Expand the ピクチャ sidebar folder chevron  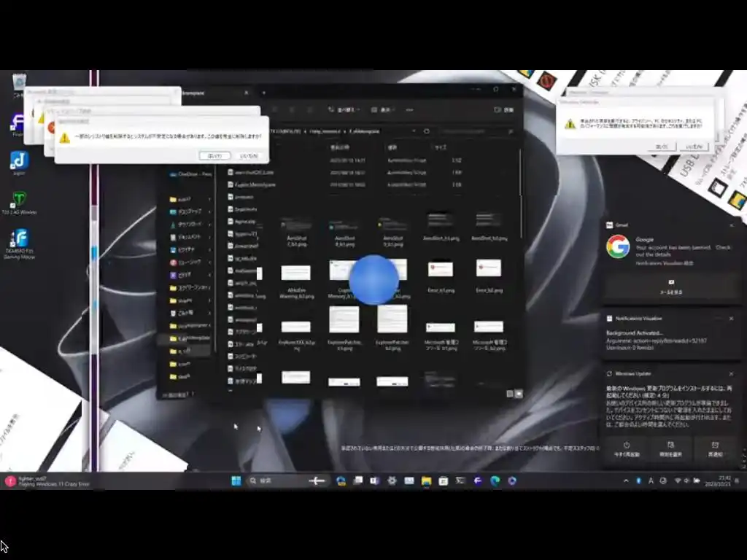(209, 249)
